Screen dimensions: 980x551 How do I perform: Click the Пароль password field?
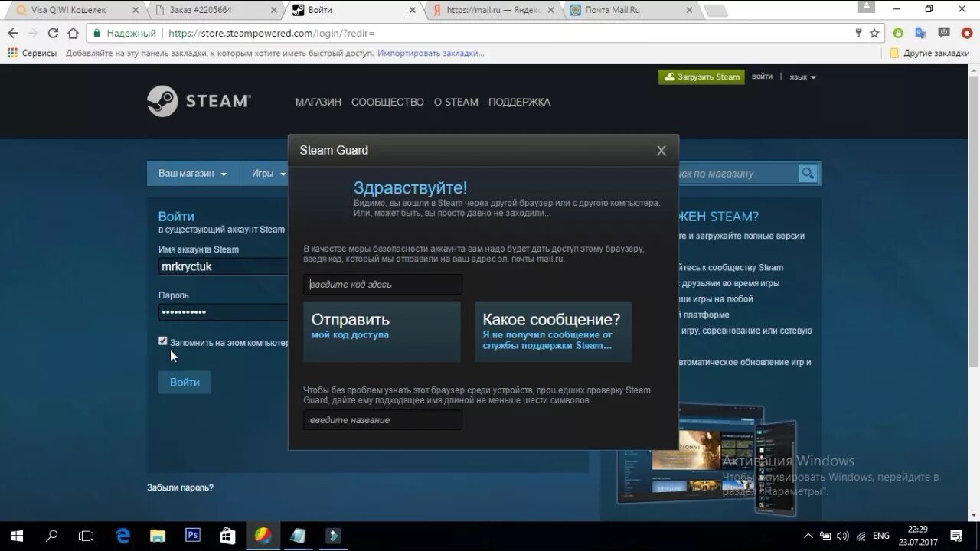pyautogui.click(x=223, y=311)
